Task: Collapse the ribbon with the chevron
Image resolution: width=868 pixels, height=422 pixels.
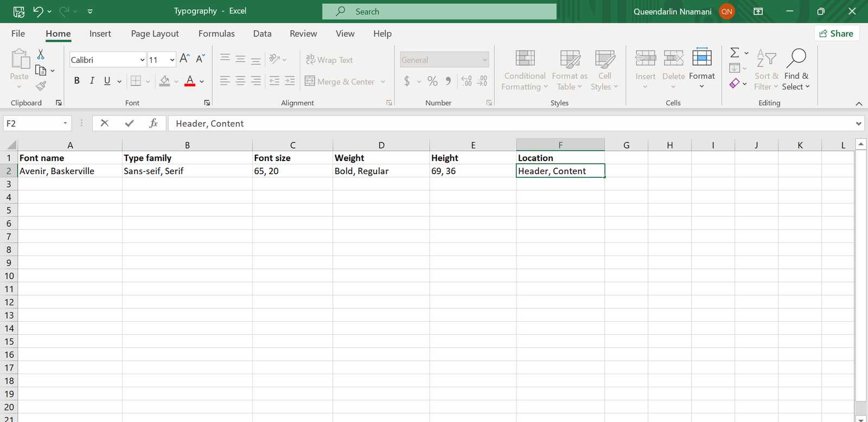Action: coord(859,103)
